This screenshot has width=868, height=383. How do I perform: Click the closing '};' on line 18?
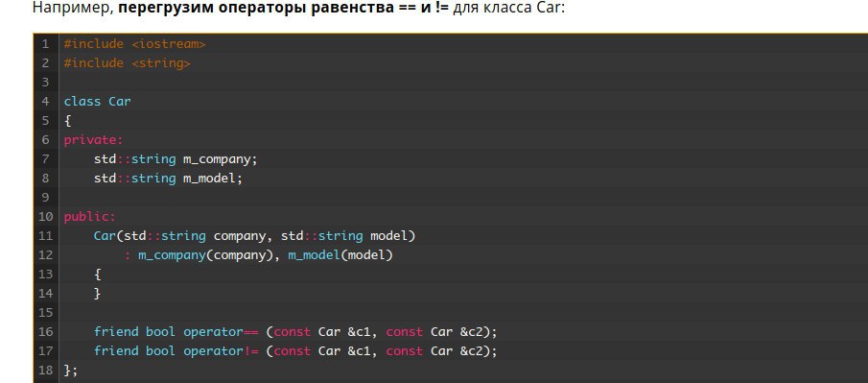71,371
